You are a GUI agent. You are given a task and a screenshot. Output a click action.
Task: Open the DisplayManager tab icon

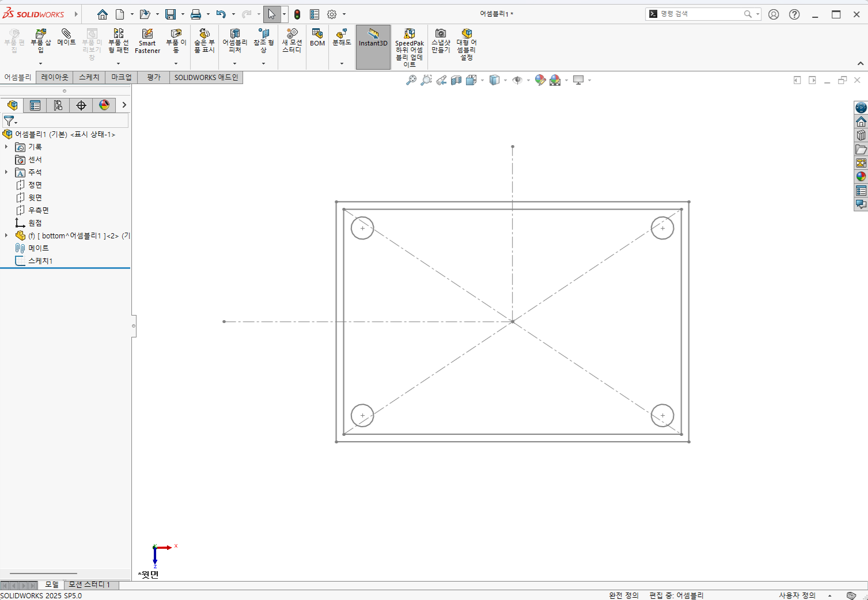[104, 105]
